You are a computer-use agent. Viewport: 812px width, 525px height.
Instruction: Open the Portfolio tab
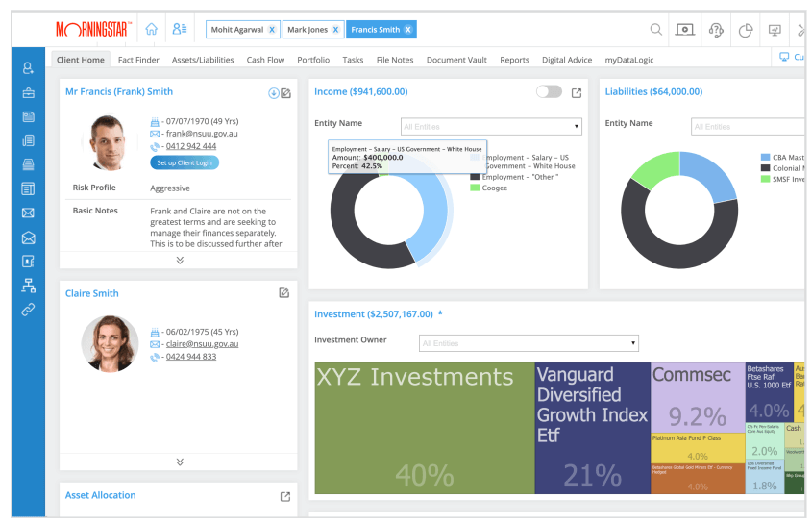313,60
